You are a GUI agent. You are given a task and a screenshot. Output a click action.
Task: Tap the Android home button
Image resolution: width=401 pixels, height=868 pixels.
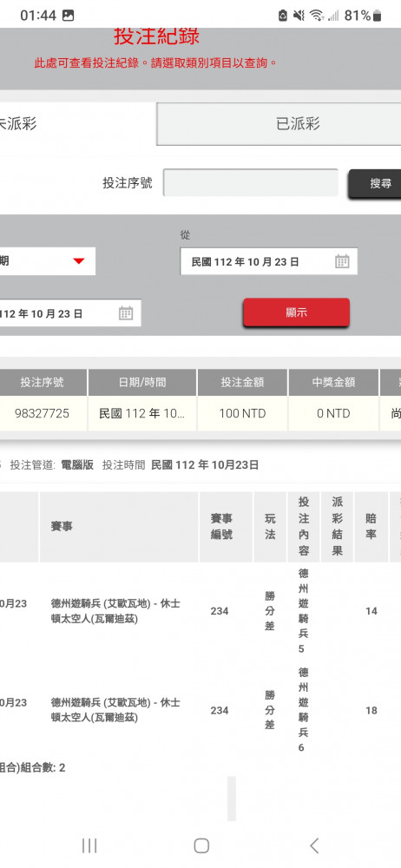pos(201,845)
